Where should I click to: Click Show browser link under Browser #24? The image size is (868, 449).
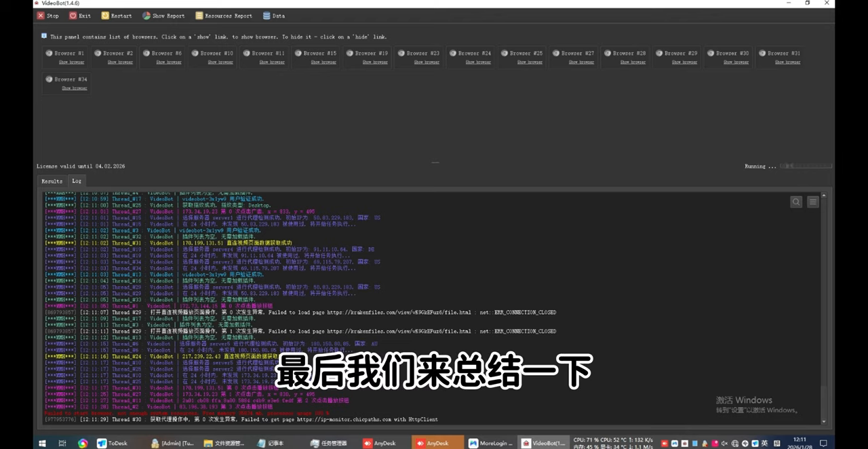tap(478, 62)
